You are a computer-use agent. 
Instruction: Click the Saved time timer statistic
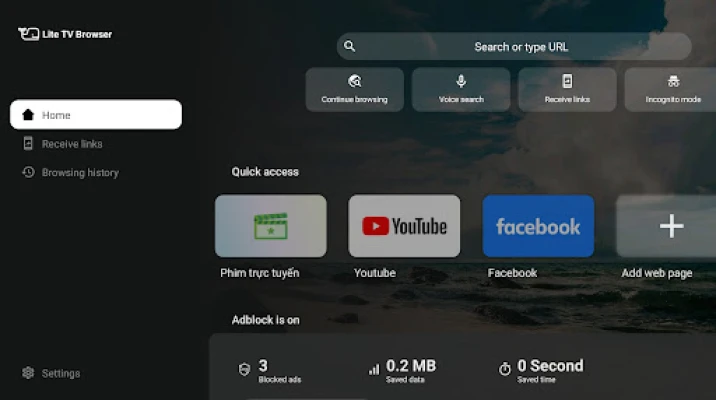click(x=541, y=369)
